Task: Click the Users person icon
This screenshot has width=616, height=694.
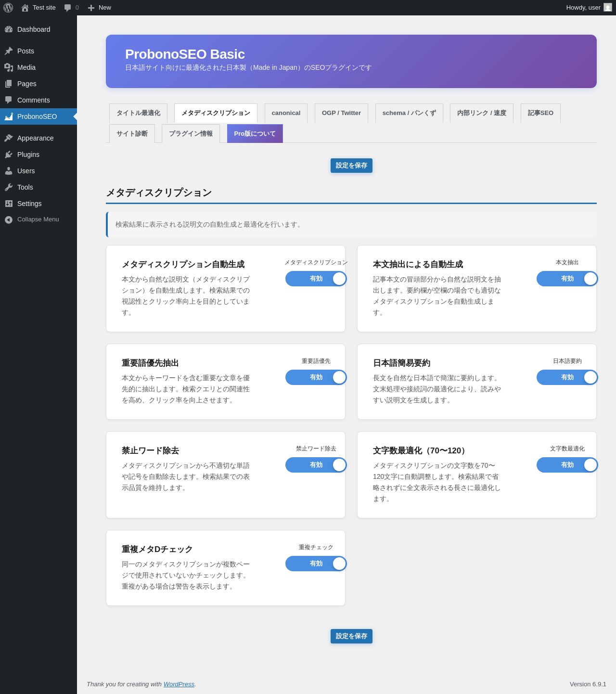Action: (x=9, y=171)
